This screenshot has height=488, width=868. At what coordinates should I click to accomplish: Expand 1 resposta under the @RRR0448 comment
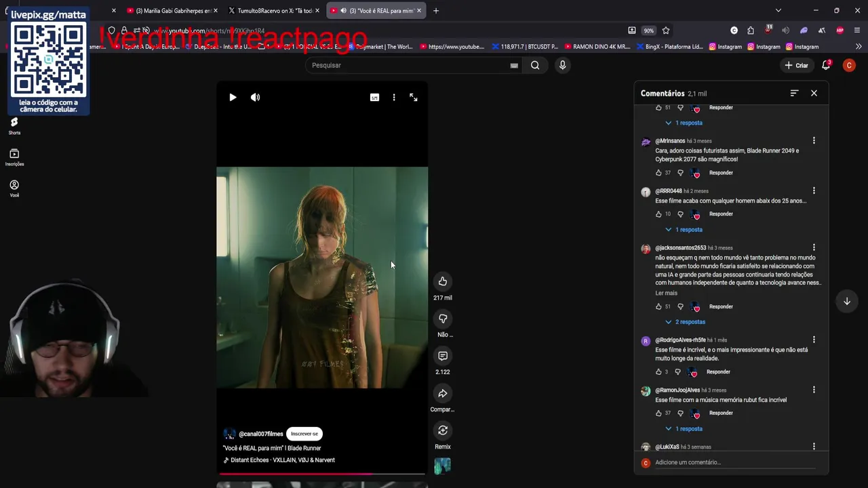[x=684, y=230]
